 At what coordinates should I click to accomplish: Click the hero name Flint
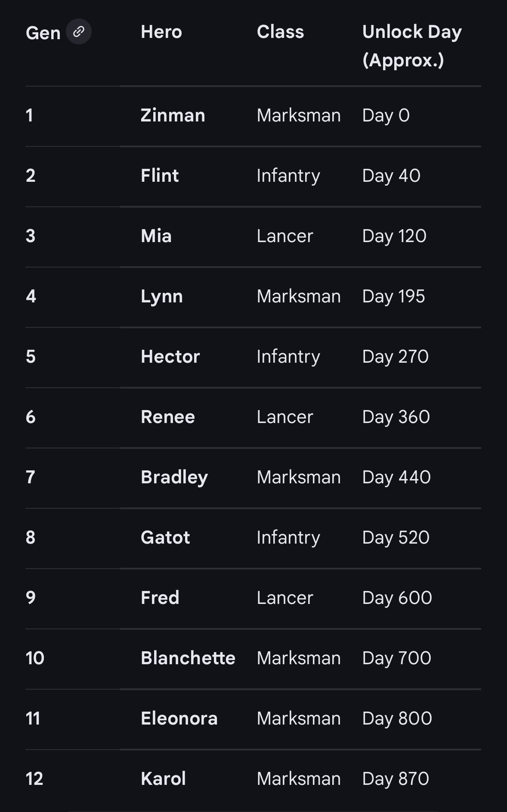(x=160, y=176)
